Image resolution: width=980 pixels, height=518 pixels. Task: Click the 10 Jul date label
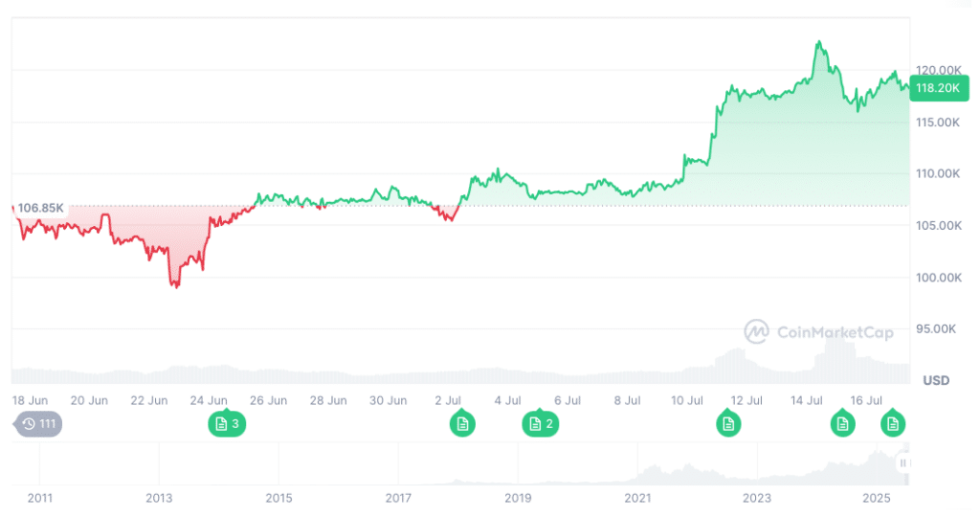tap(687, 400)
